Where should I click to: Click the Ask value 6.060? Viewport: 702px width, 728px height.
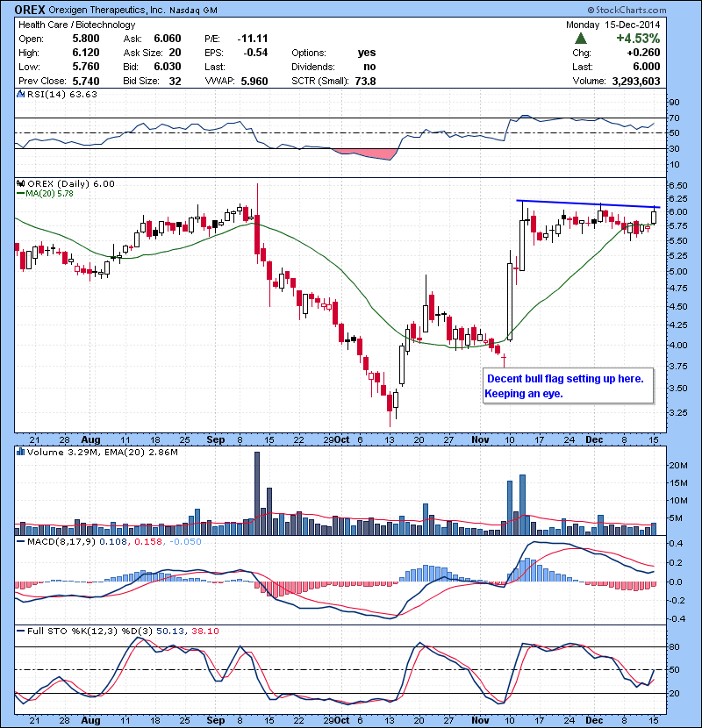168,39
